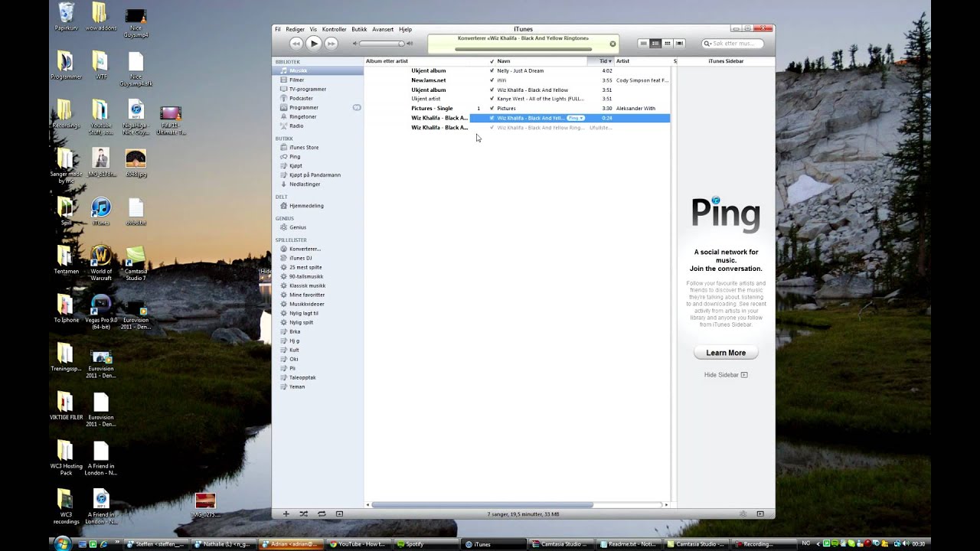The width and height of the screenshot is (980, 551).
Task: Uncheck the Pictures song checkbox
Action: tap(492, 108)
